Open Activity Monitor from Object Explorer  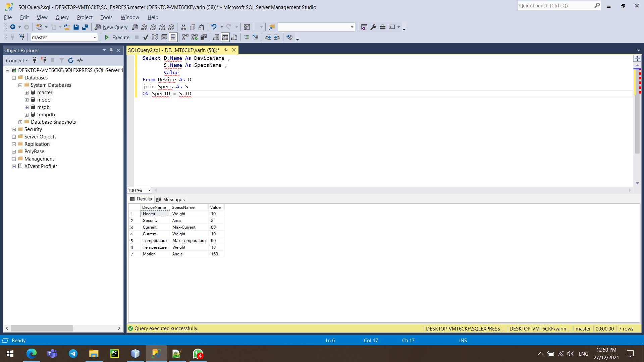tap(80, 60)
